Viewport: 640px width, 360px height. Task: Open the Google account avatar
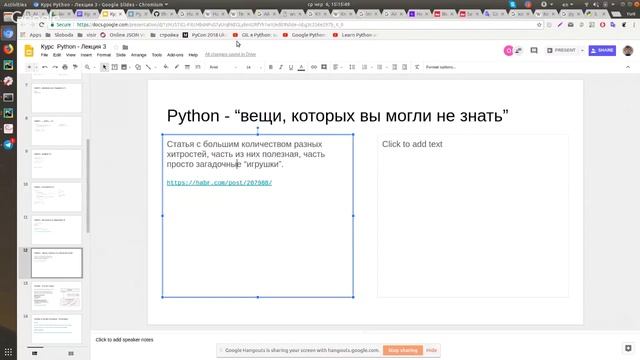628,51
